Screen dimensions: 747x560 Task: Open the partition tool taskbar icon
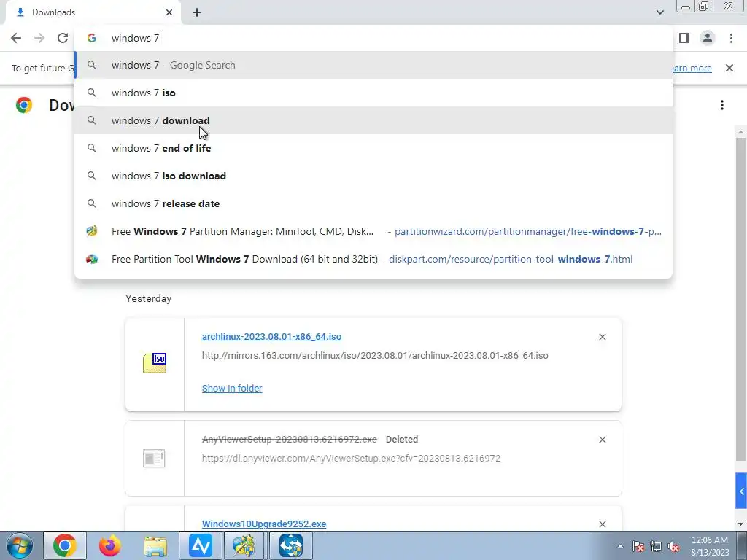(244, 545)
